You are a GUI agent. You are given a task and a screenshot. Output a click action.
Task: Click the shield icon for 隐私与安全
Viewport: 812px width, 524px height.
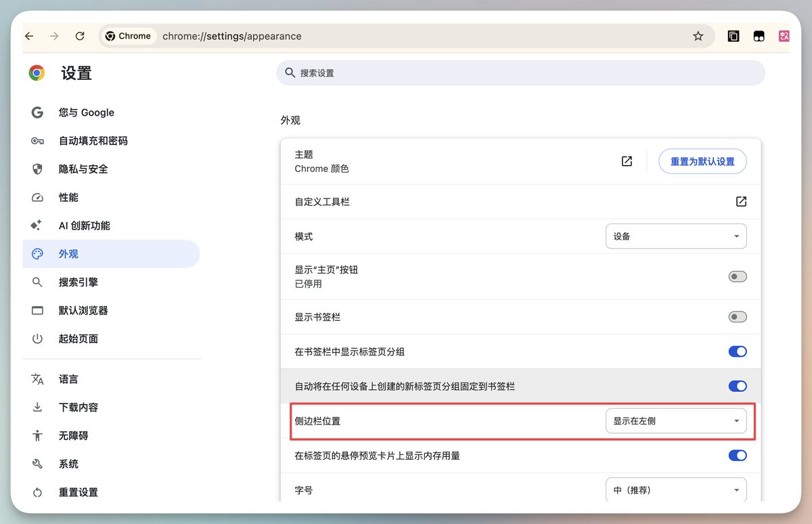[37, 169]
